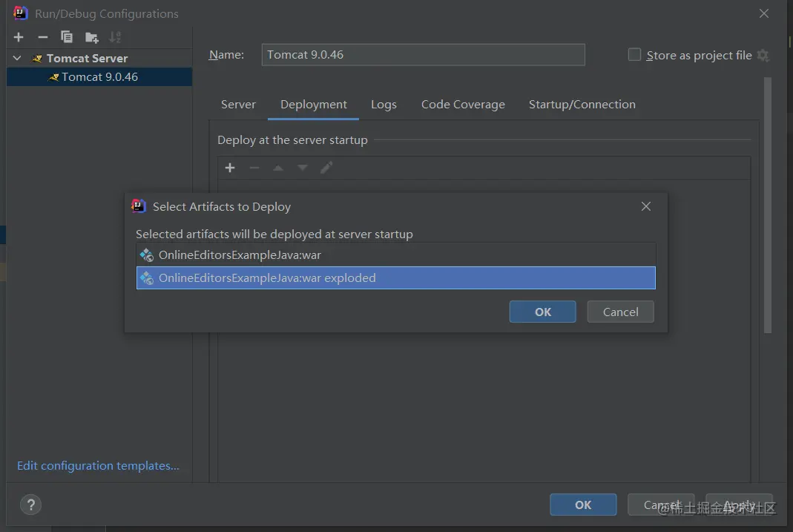
Task: Open Edit configuration templates link
Action: tap(98, 466)
